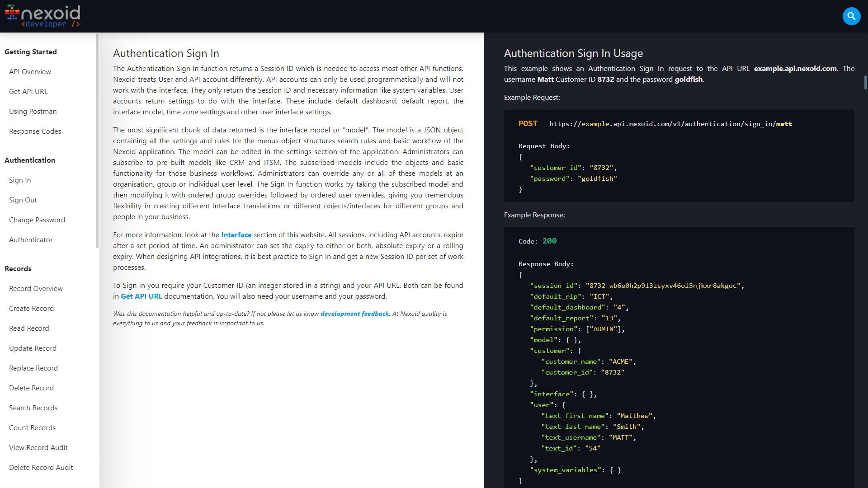Click the Using Postman navigation item
Image resolution: width=868 pixels, height=488 pixels.
[x=32, y=112]
